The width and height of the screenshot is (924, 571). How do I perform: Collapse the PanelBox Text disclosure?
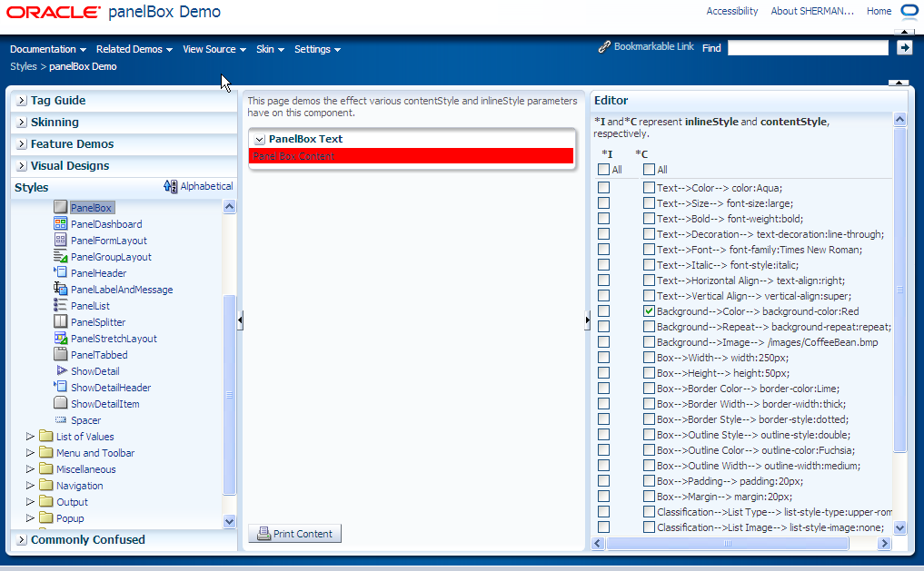pyautogui.click(x=259, y=140)
